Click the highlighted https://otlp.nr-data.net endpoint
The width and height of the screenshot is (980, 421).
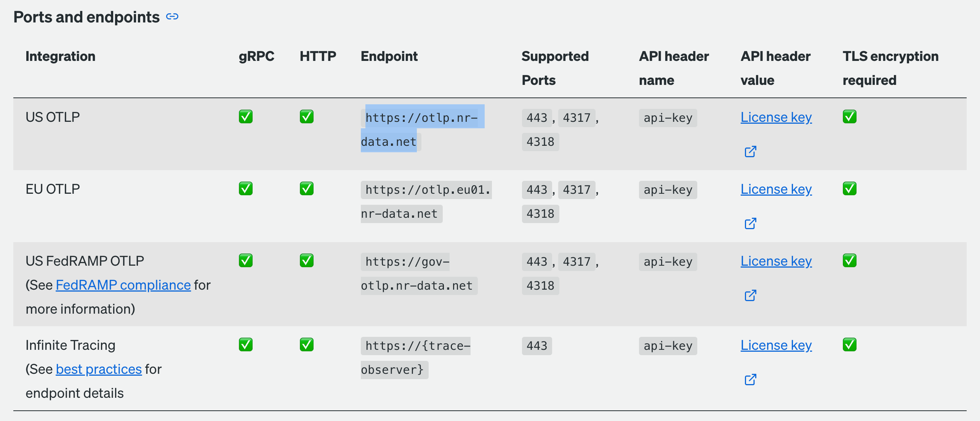pyautogui.click(x=421, y=118)
